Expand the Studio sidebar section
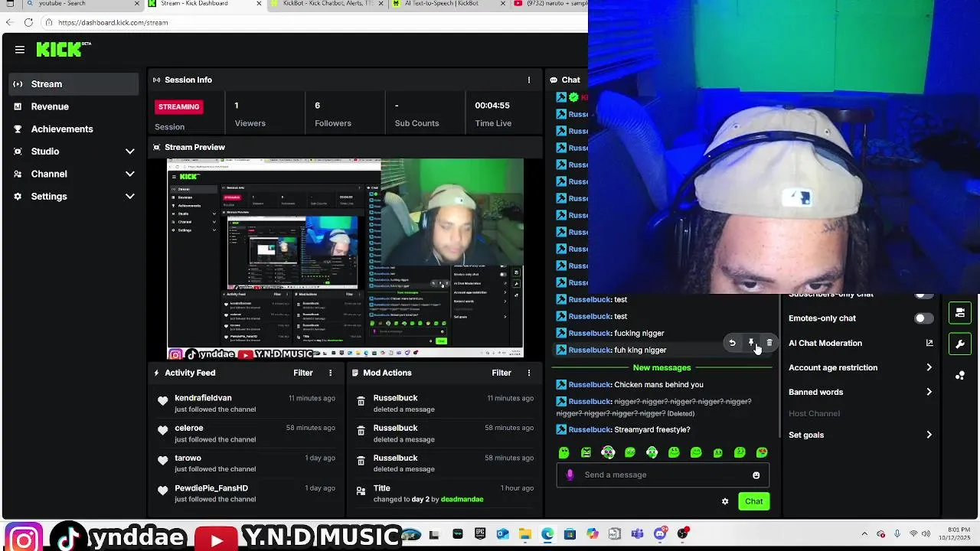The height and width of the screenshot is (551, 980). click(x=129, y=152)
